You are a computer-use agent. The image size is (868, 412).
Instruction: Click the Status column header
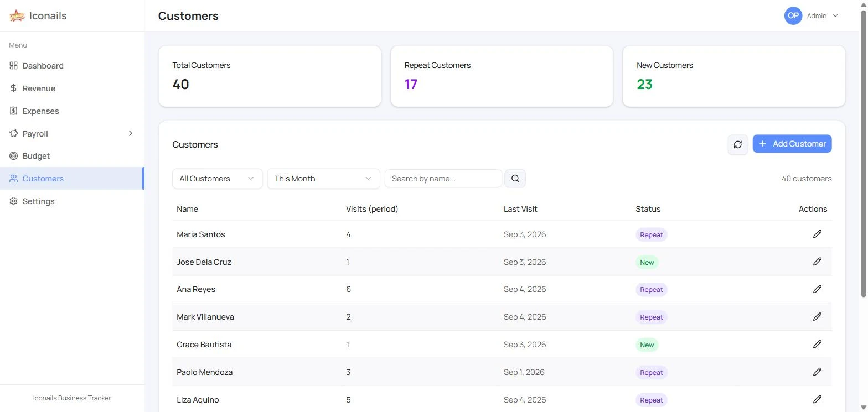(x=648, y=209)
